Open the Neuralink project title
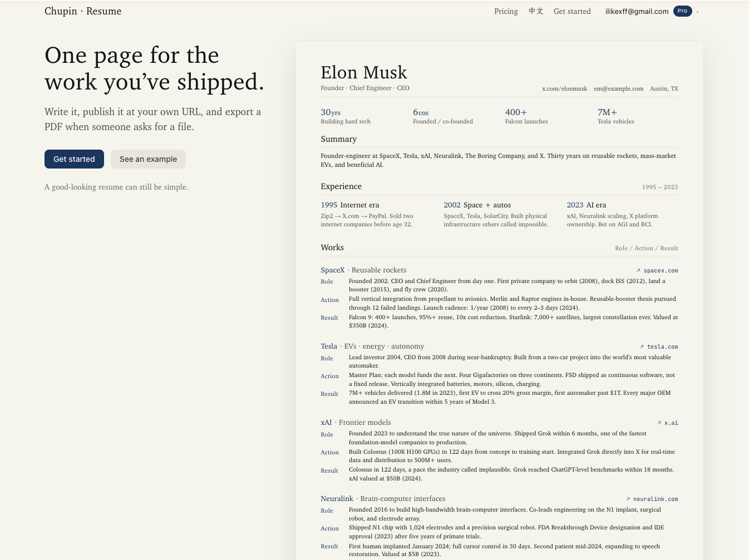The height and width of the screenshot is (560, 749). point(337,498)
